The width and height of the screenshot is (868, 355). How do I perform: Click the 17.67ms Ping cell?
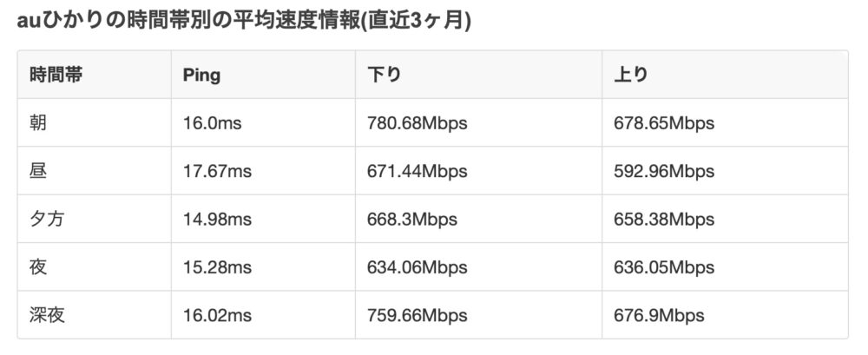[x=217, y=171]
